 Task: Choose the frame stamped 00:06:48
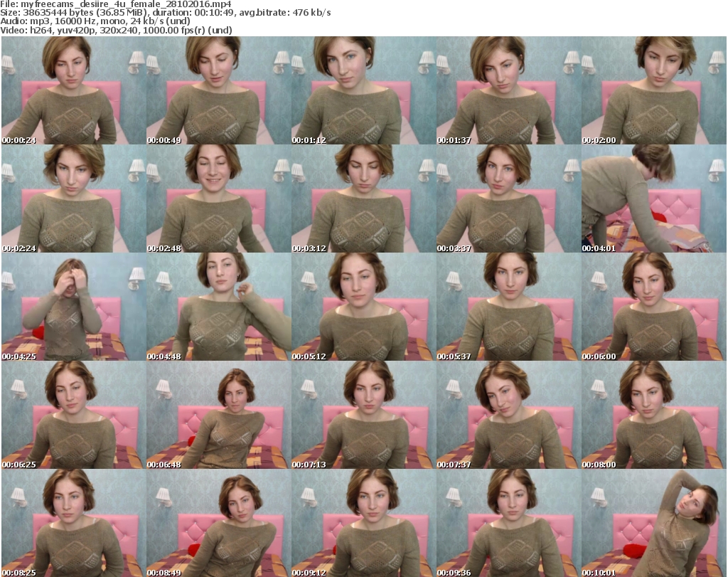219,414
